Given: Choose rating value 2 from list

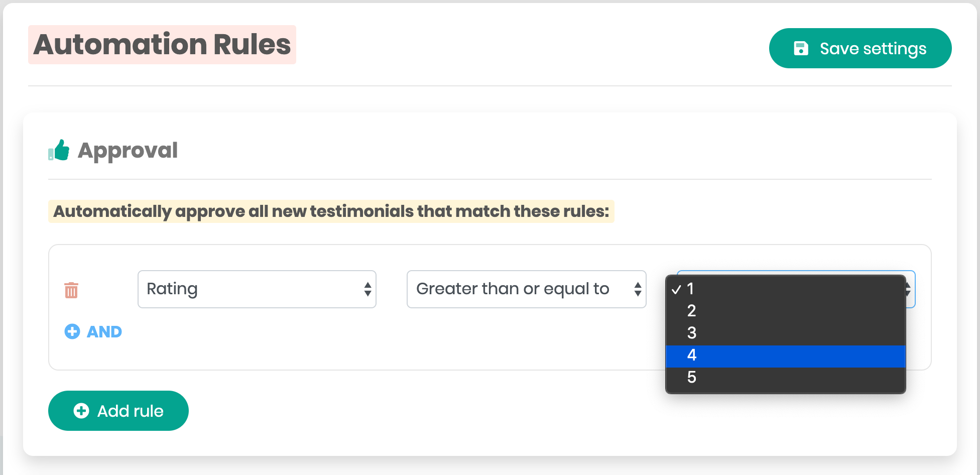Looking at the screenshot, I should click(x=692, y=311).
